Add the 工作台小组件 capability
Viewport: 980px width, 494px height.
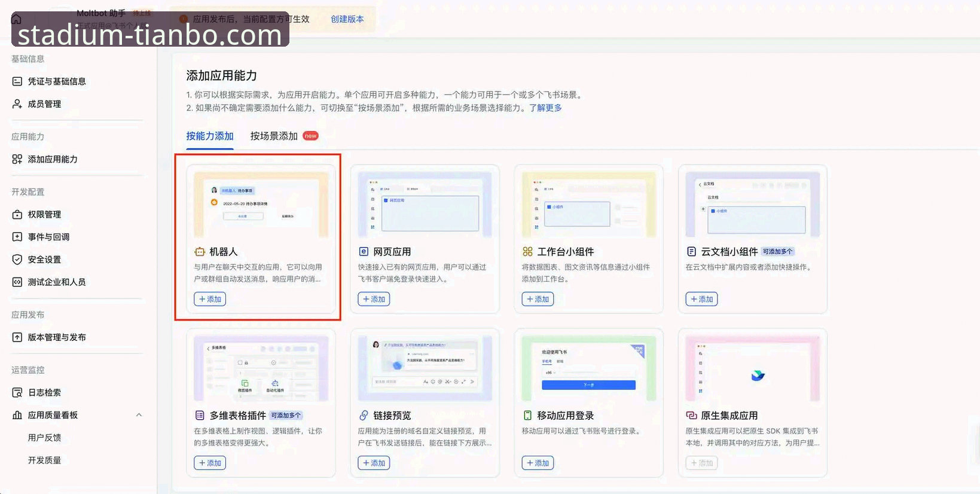[538, 299]
